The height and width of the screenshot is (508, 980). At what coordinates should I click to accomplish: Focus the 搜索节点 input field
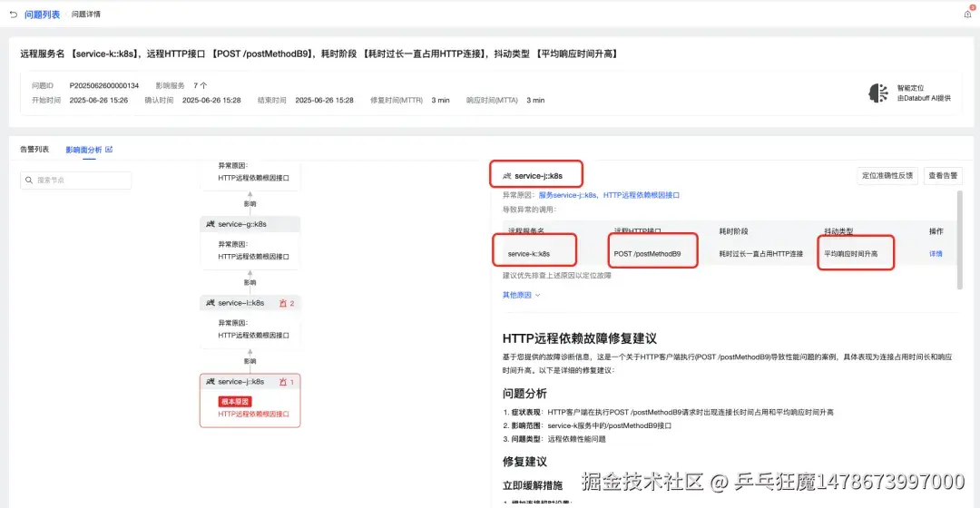coord(75,180)
